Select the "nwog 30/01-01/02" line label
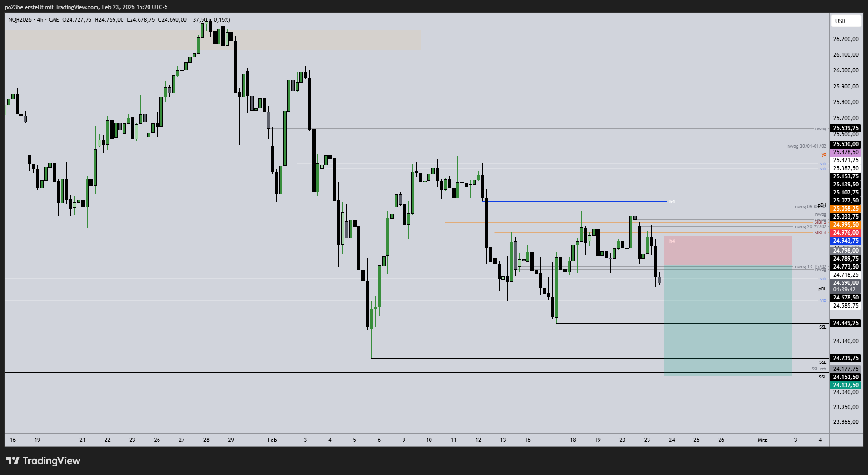868x475 pixels. click(x=807, y=146)
